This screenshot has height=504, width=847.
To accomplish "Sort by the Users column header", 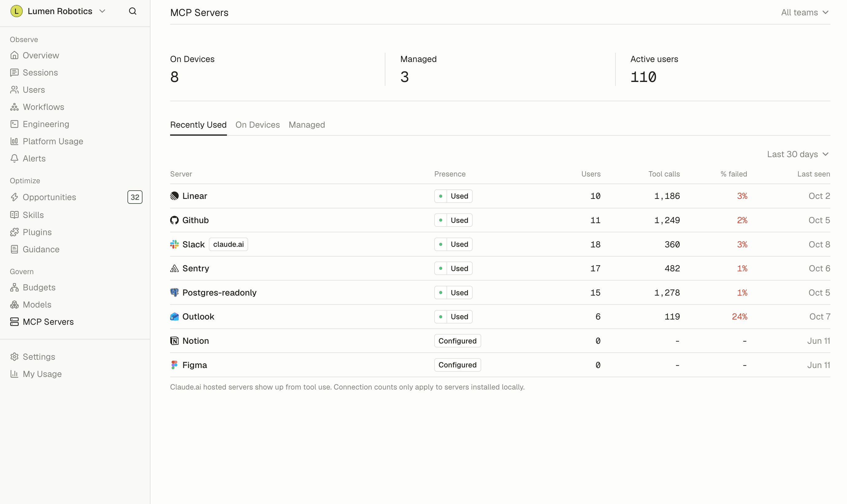I will click(591, 174).
